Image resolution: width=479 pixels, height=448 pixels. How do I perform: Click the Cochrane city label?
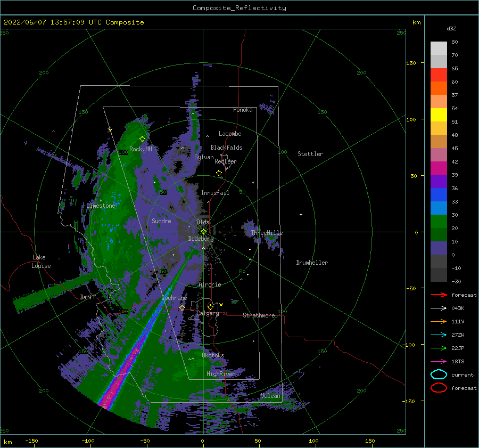(x=174, y=298)
